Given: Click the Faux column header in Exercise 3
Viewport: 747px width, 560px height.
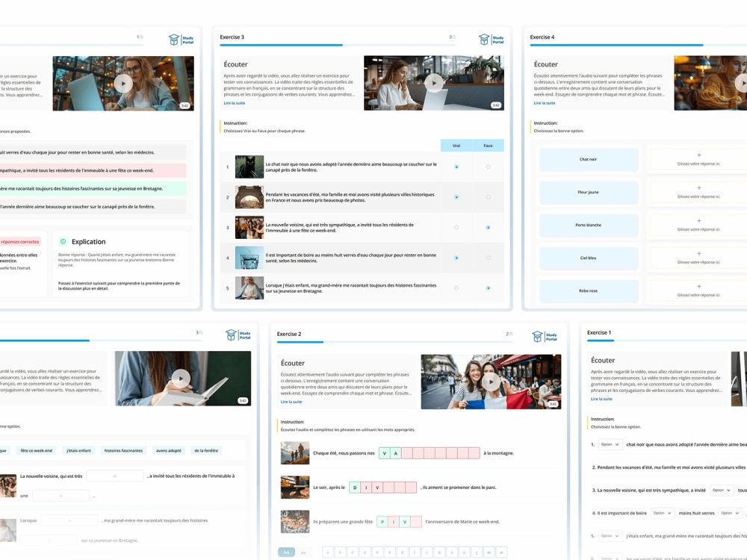Looking at the screenshot, I should click(x=488, y=146).
